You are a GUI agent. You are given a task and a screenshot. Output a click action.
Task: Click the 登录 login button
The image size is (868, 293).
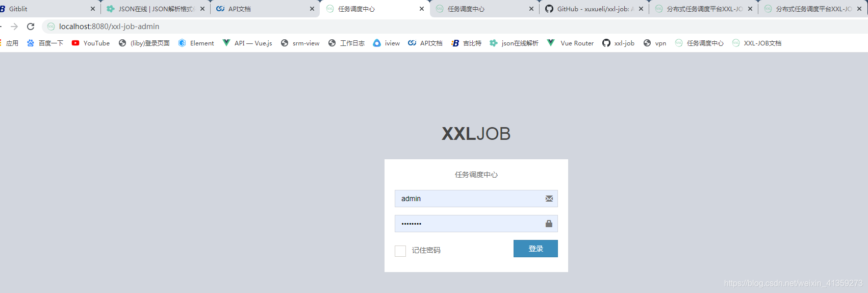click(x=535, y=249)
